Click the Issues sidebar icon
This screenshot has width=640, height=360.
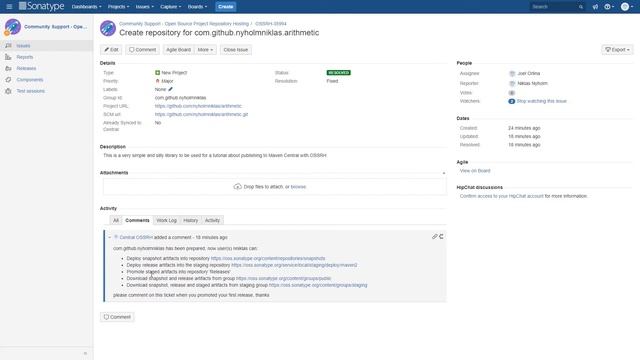8,46
